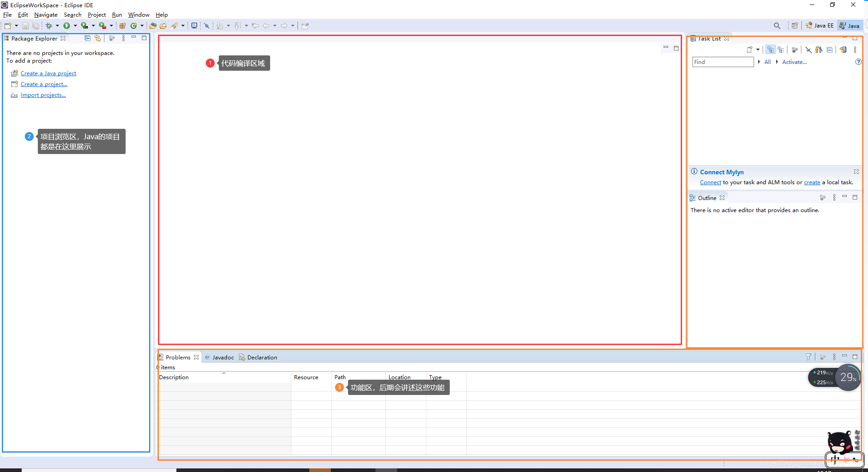The image size is (868, 472).
Task: Click the Open Task folder icon
Action: 163,26
